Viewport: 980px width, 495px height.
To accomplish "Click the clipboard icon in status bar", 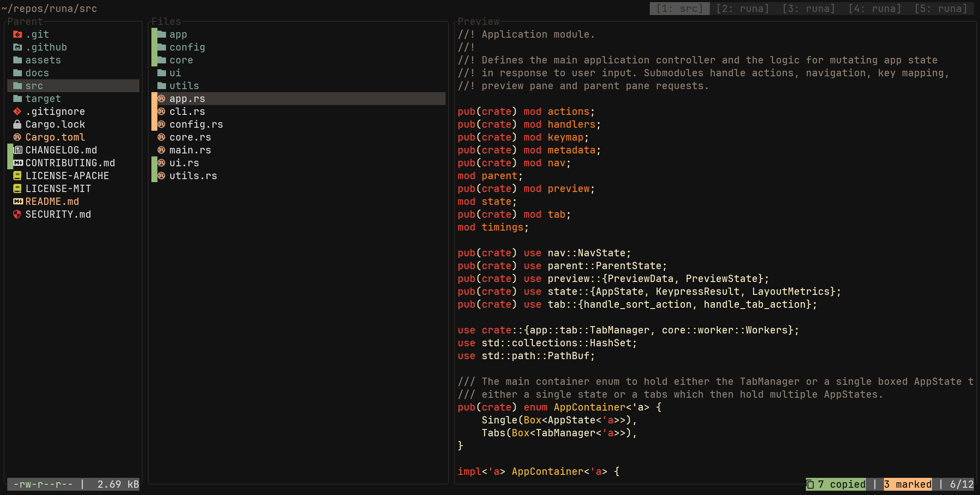I will 811,484.
